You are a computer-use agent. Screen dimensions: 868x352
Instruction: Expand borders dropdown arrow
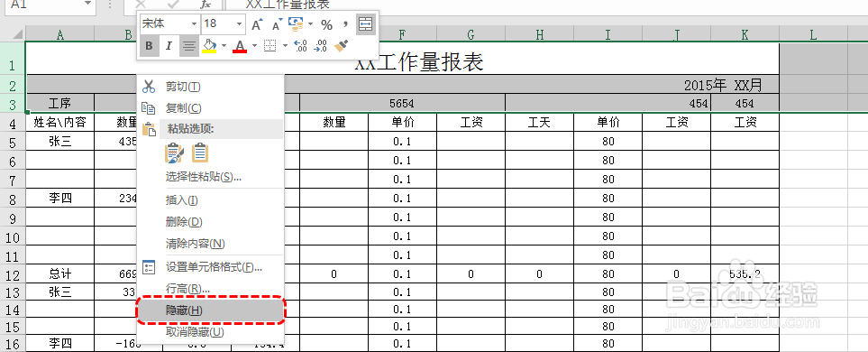285,45
